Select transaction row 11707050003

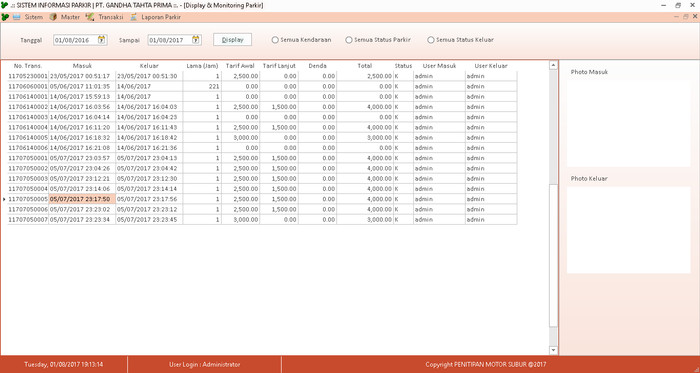[262, 179]
